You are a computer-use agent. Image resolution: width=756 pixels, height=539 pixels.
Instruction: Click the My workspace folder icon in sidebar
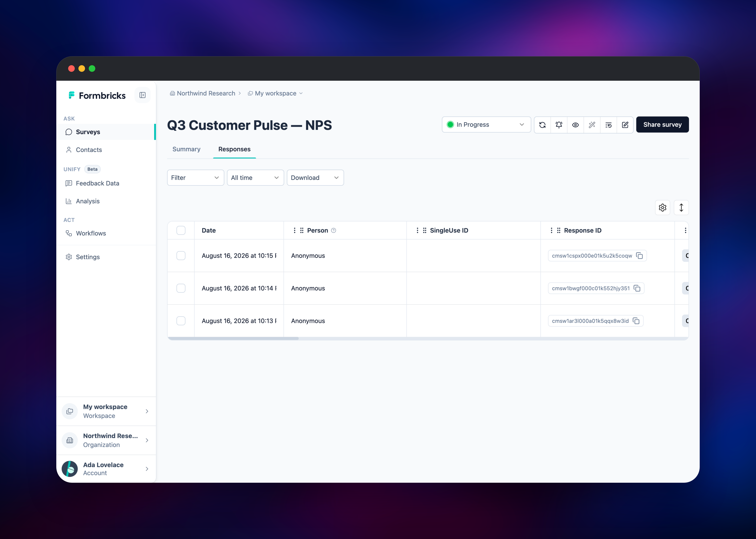70,411
